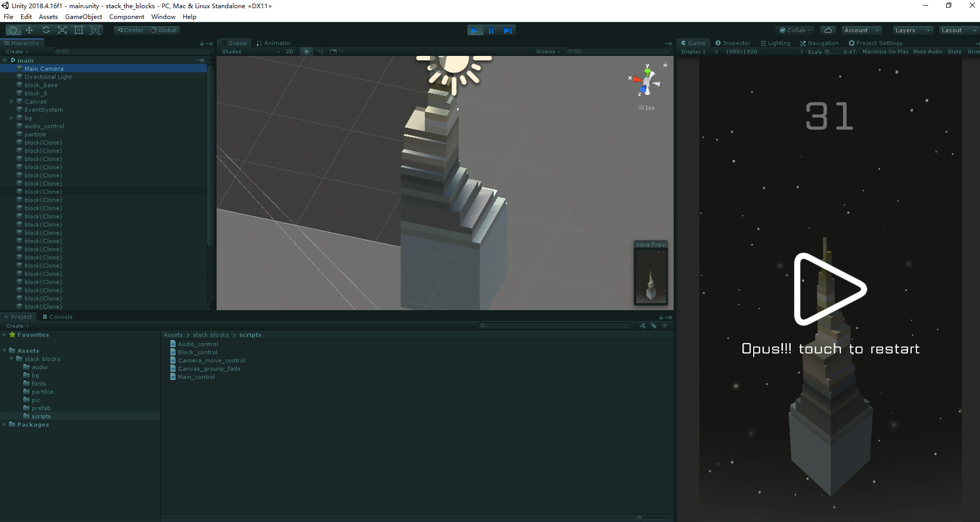Toggle scene lighting in the Scene toolbar
This screenshot has height=522, width=980.
click(306, 51)
